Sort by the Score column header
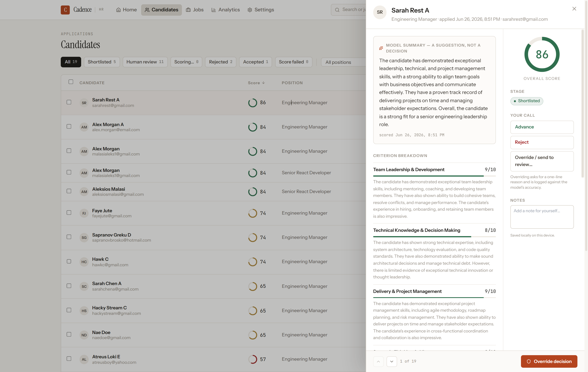Image resolution: width=588 pixels, height=372 pixels. click(x=256, y=83)
